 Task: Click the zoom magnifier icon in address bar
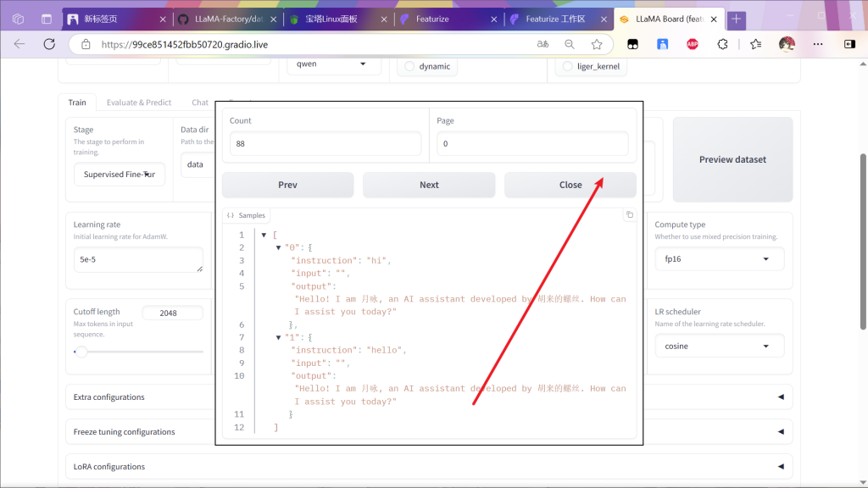[x=569, y=44]
